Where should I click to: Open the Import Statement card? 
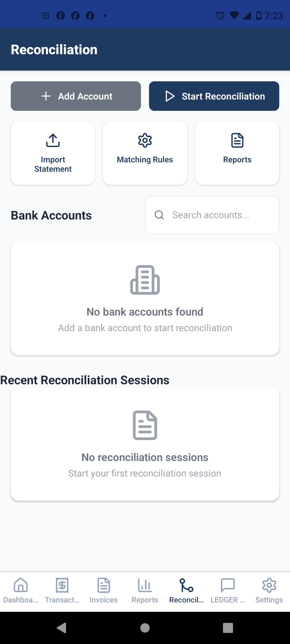(53, 153)
